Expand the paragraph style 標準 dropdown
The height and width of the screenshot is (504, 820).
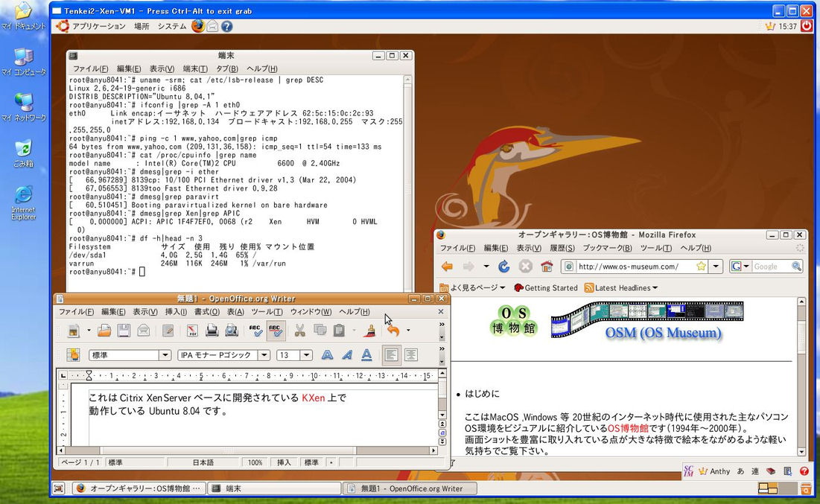[x=165, y=356]
